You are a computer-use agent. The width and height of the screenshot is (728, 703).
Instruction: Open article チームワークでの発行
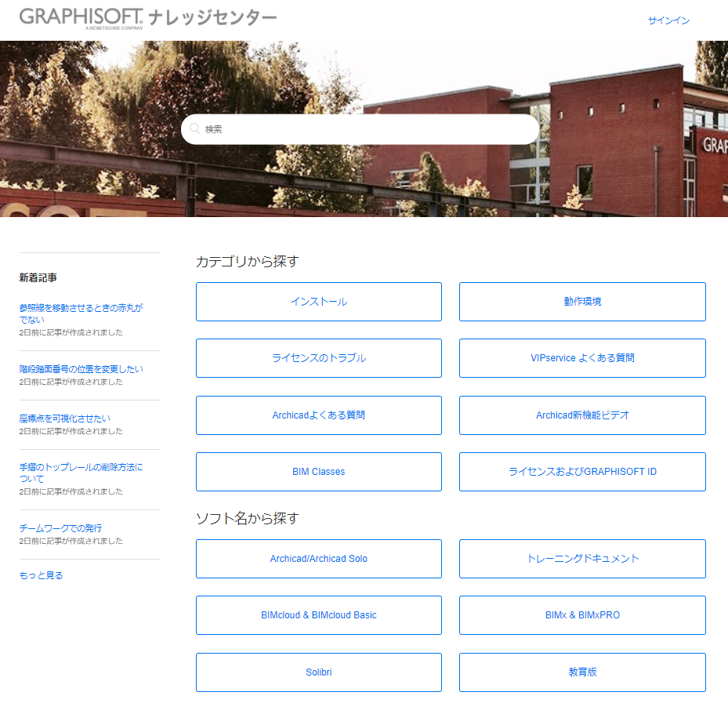point(60,528)
